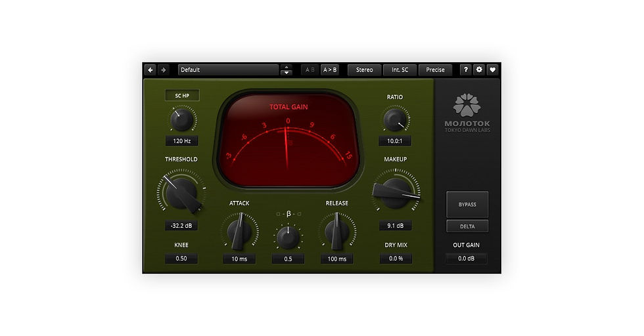
Task: Click the alpha-beta-sigma mode knob
Action: [x=288, y=237]
